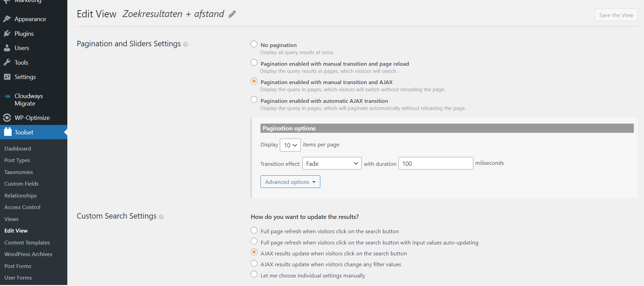This screenshot has width=644, height=286.
Task: Open help icon beside Pagination and Sliders Settings
Action: [x=186, y=45]
